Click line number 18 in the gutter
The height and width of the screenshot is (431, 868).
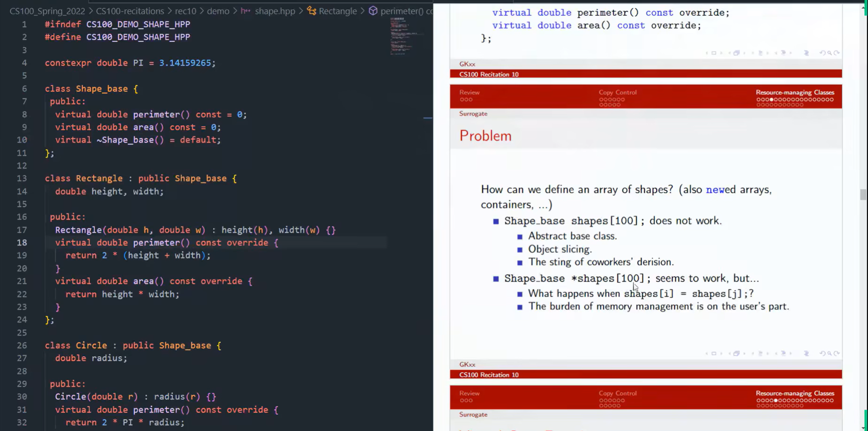[22, 243]
